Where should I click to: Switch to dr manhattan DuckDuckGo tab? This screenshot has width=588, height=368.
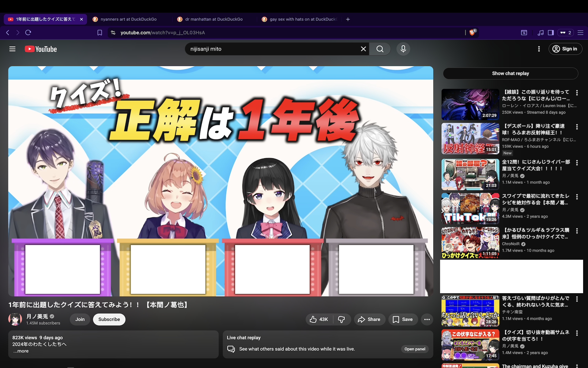coord(213,19)
